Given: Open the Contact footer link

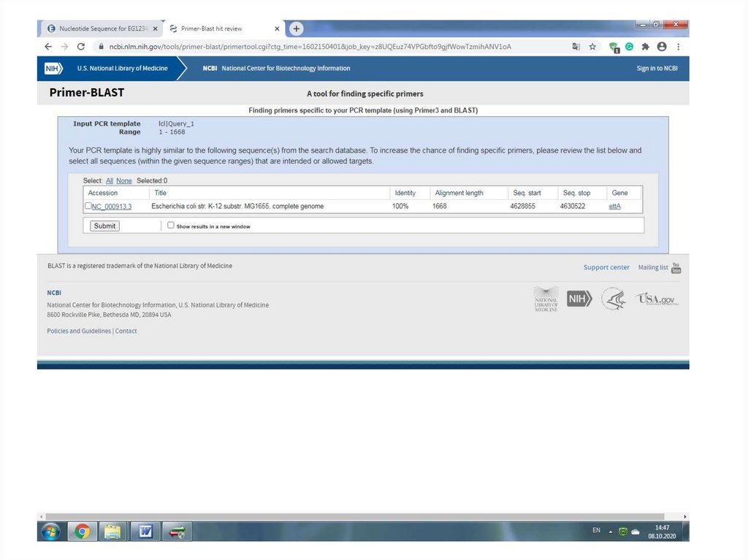Looking at the screenshot, I should [126, 331].
